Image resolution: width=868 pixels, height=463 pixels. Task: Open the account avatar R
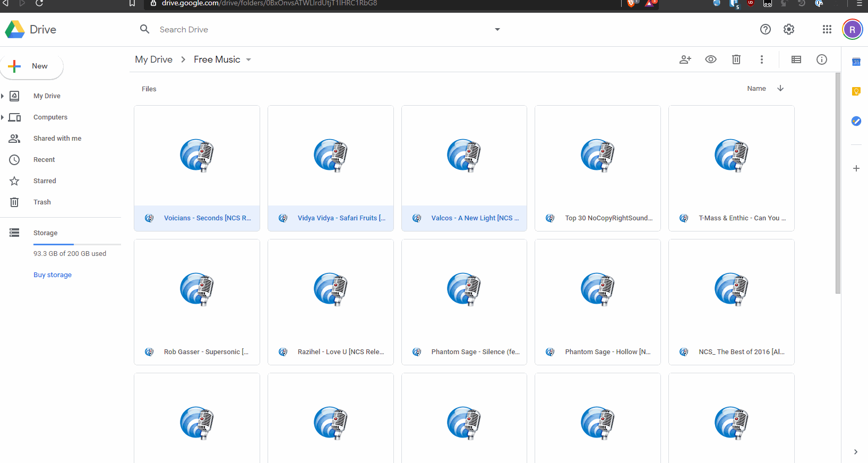852,29
